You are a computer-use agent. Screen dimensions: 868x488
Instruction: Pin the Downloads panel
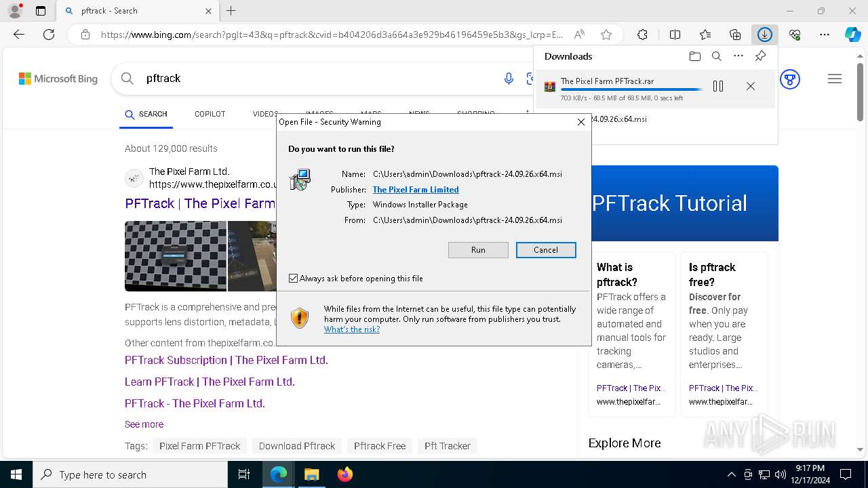point(761,56)
